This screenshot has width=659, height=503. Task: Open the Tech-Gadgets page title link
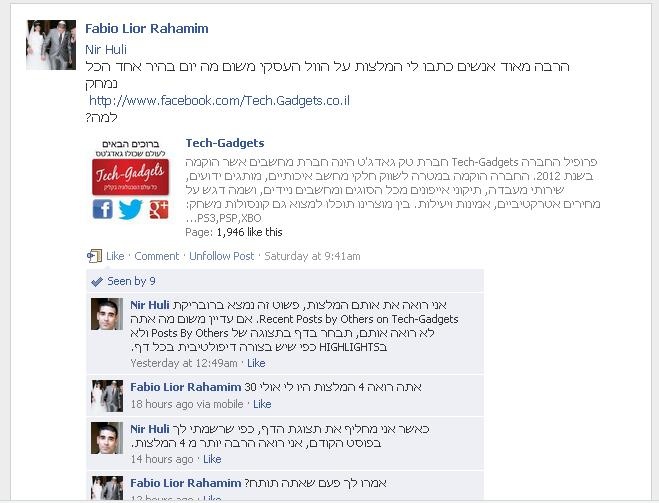tap(225, 143)
